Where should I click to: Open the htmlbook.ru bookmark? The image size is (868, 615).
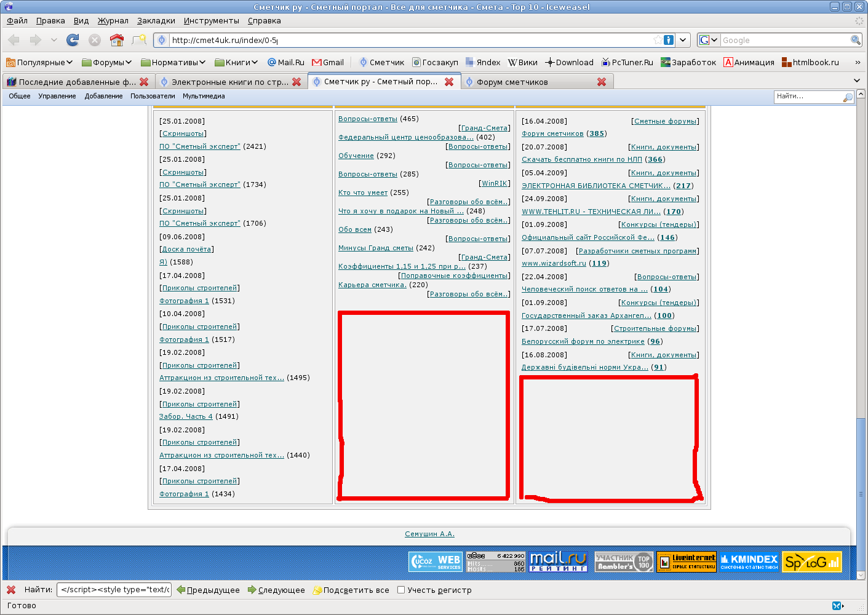[x=810, y=62]
